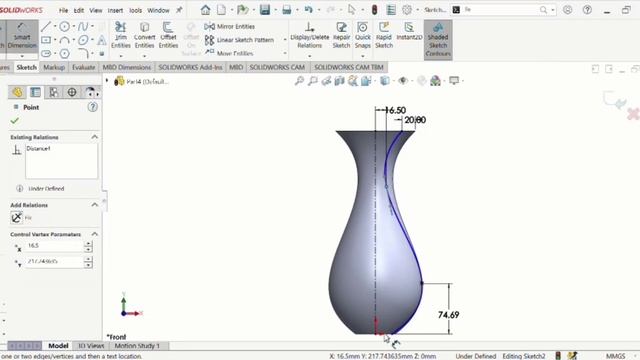Click Zoom to Fit in view toolbar
The height and width of the screenshot is (360, 640).
[x=299, y=81]
